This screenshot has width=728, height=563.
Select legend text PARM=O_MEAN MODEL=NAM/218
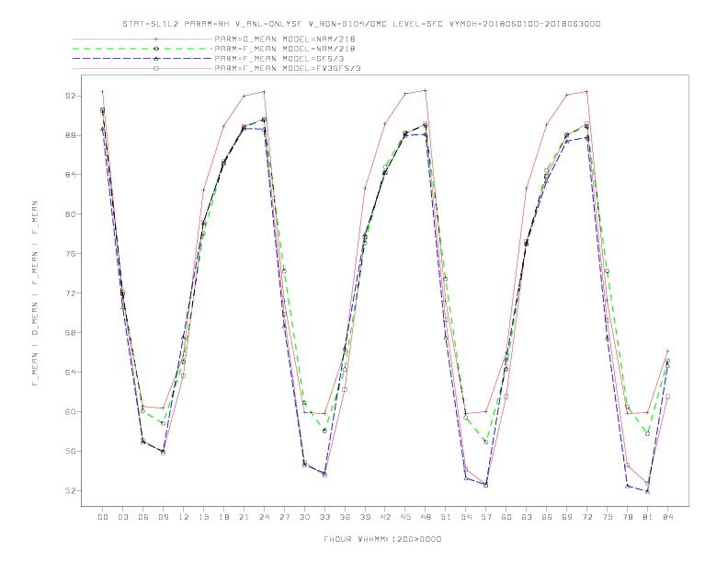pos(285,39)
